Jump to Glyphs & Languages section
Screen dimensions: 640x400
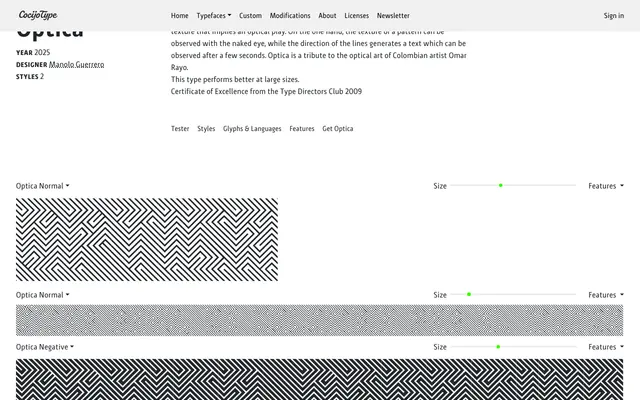[x=252, y=129]
